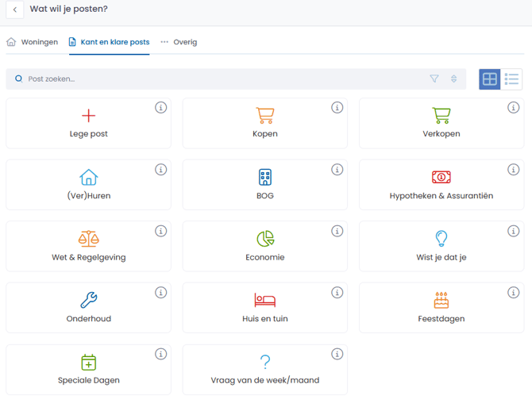Open Hypotheken & Assurantiën money icon
The width and height of the screenshot is (532, 411).
[x=441, y=177]
